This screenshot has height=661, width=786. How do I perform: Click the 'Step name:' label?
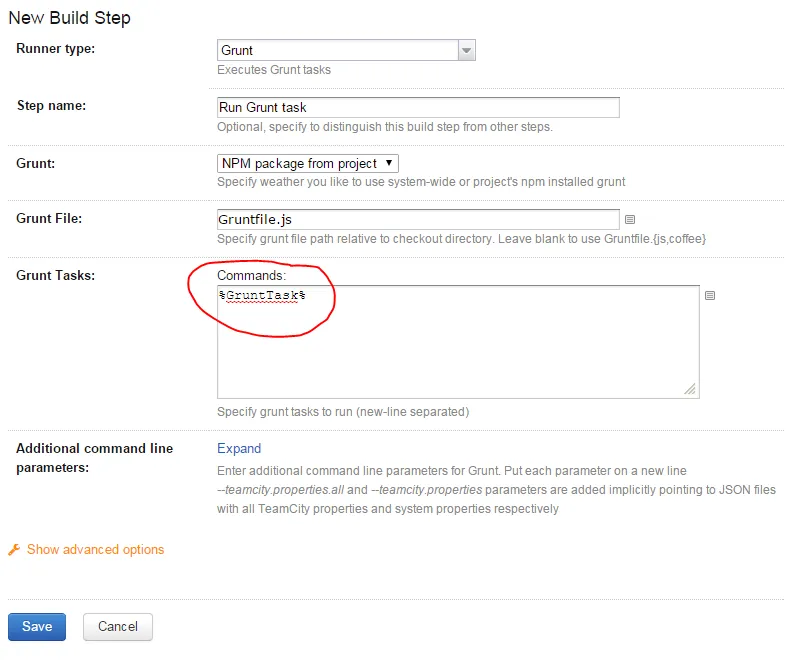(51, 105)
